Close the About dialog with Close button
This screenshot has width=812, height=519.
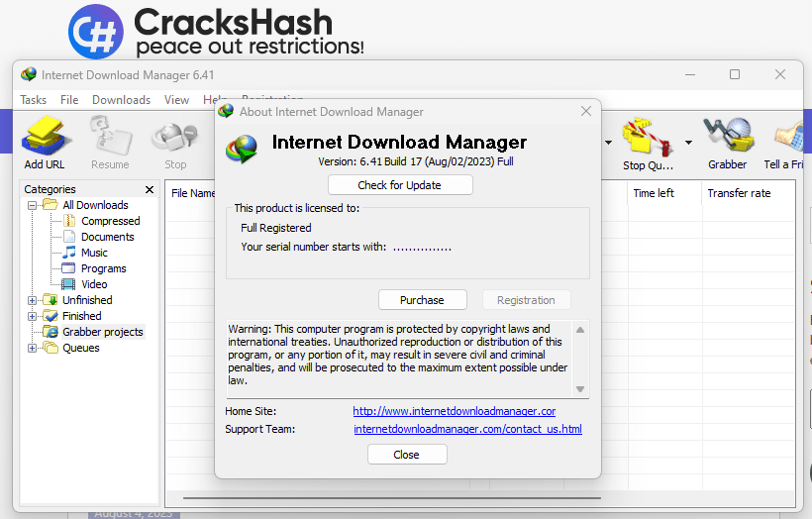point(407,455)
